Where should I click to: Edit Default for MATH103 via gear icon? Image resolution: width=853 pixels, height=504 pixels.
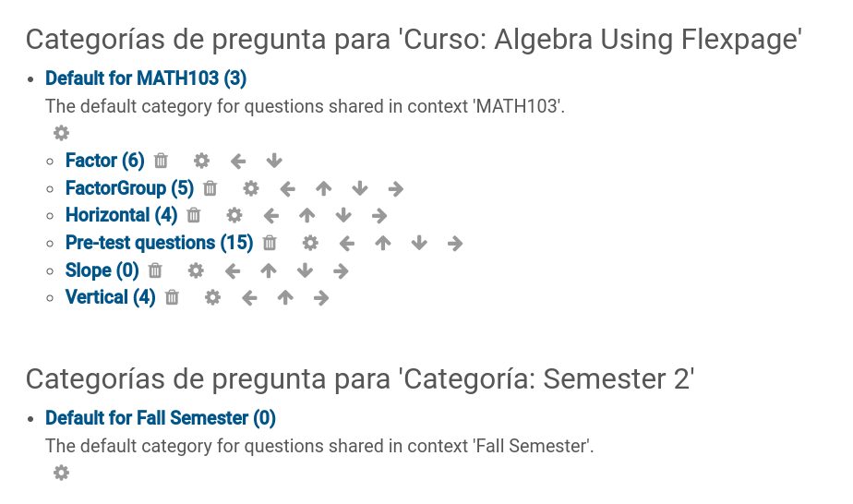click(x=62, y=133)
